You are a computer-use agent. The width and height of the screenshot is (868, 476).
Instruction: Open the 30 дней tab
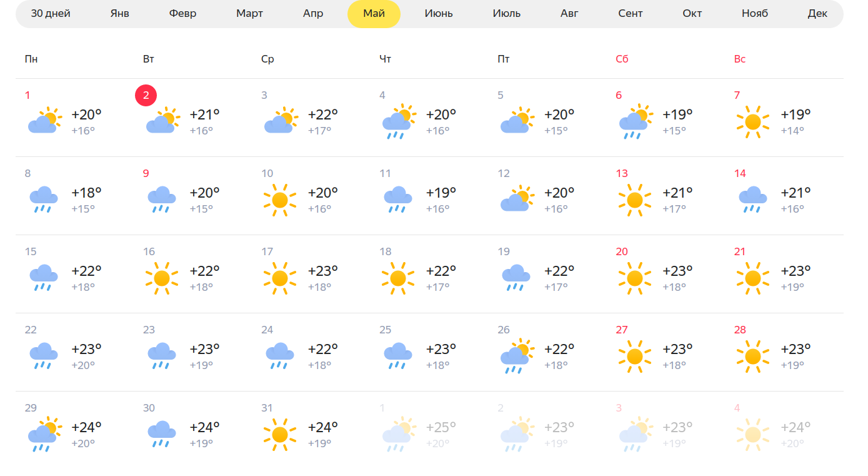[x=51, y=14]
